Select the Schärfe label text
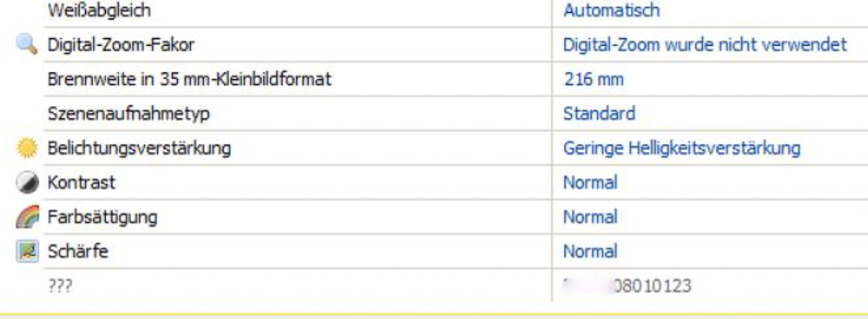 [77, 251]
